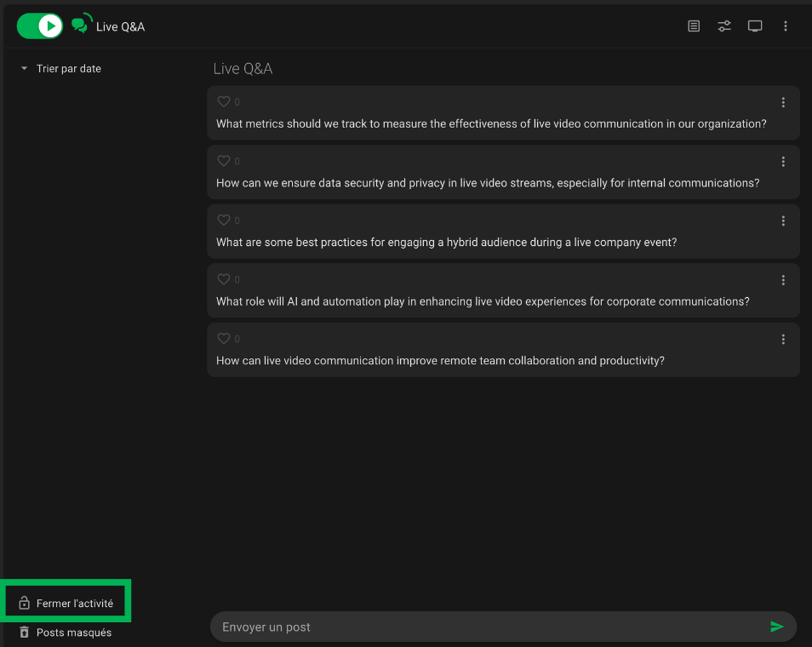Image resolution: width=812 pixels, height=647 pixels.
Task: Like the data security and privacy question
Action: (224, 161)
